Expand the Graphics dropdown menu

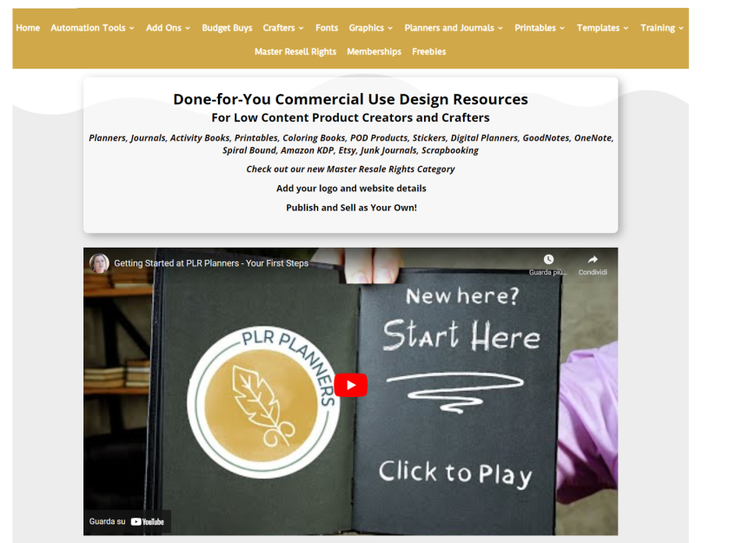coord(370,28)
